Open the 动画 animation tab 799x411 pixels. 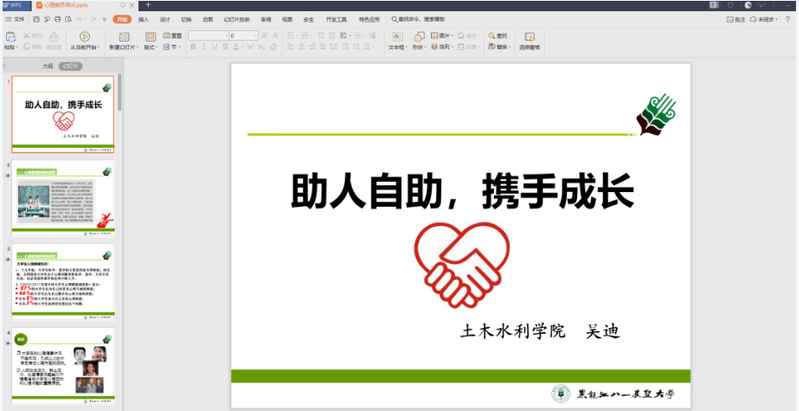(x=207, y=19)
